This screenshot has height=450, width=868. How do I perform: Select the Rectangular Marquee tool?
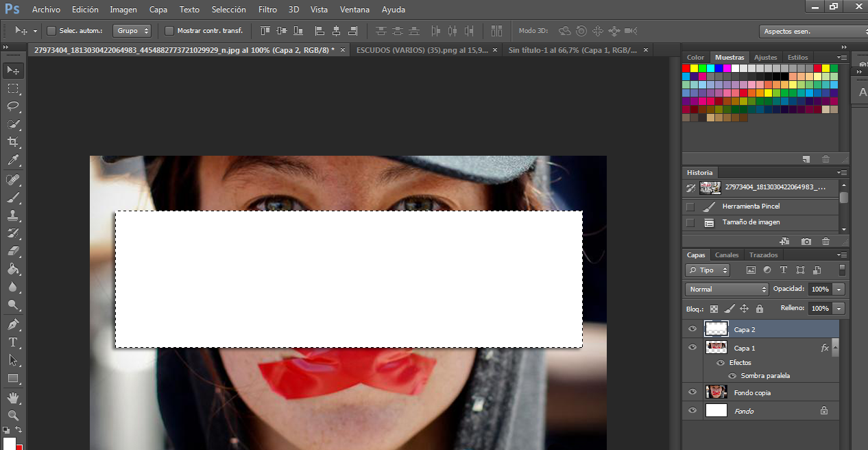pyautogui.click(x=13, y=88)
